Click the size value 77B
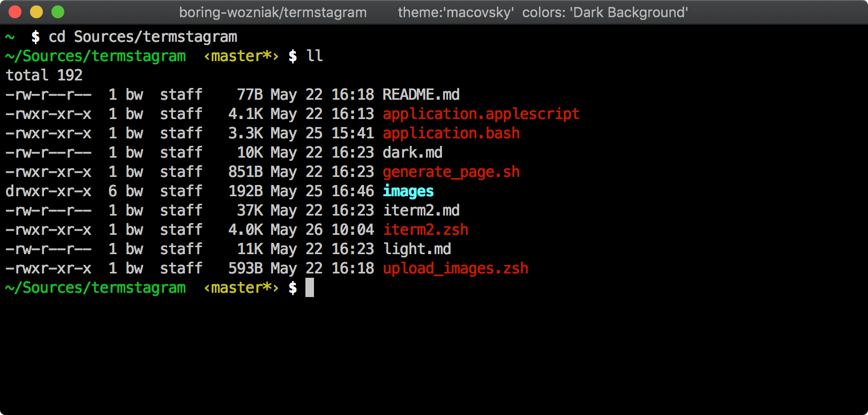The height and width of the screenshot is (415, 868). pyautogui.click(x=250, y=94)
